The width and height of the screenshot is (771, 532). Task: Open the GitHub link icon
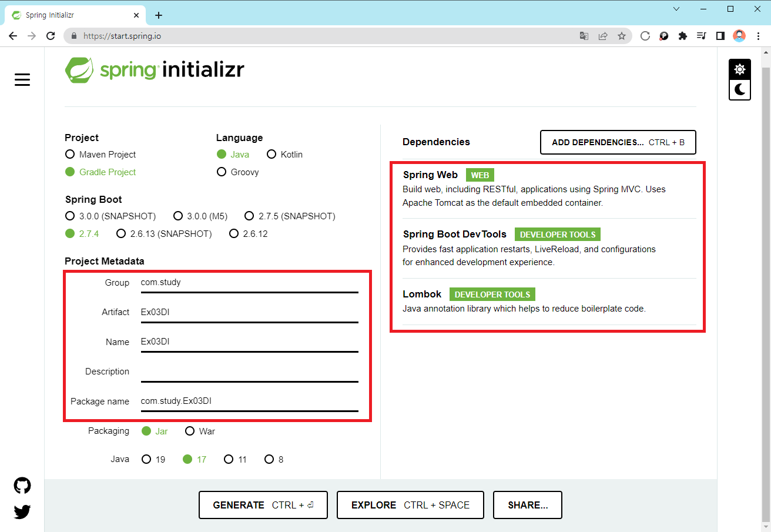click(x=22, y=486)
